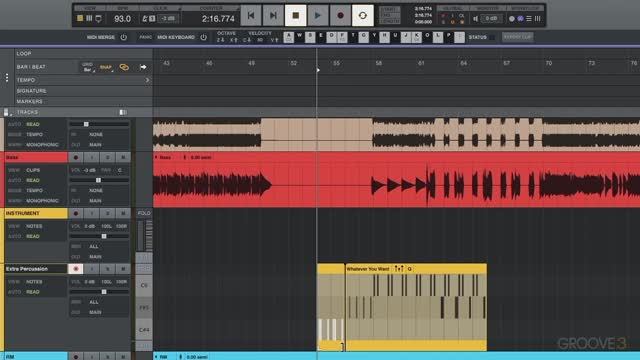The height and width of the screenshot is (360, 640).
Task: Adjust the INSTRUMENT track volume slider
Action: 104,236
